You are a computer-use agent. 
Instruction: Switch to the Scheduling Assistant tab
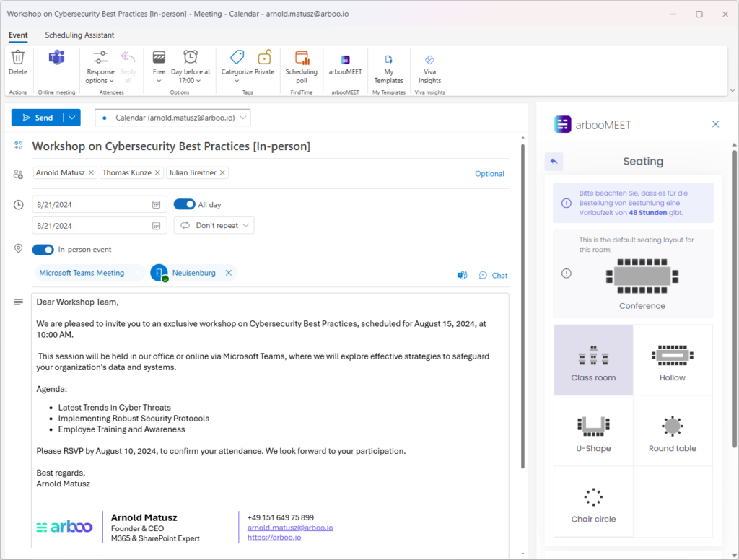click(79, 35)
